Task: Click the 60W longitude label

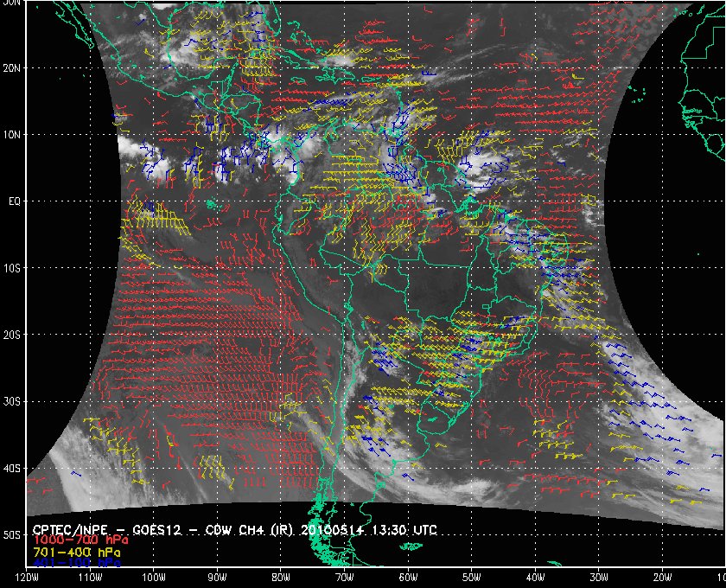Action: [x=408, y=578]
